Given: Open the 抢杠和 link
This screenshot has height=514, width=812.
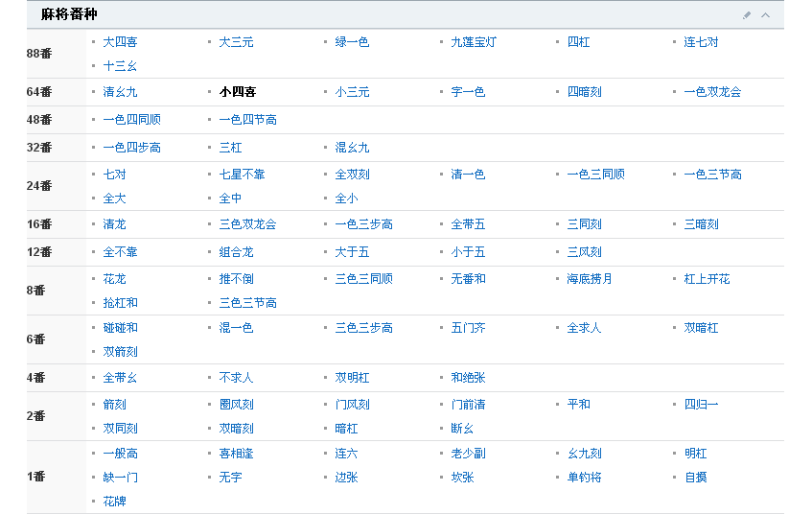Looking at the screenshot, I should [120, 303].
